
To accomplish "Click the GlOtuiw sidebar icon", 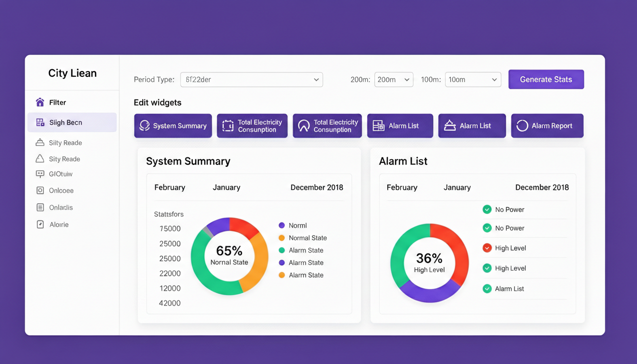I will tap(40, 174).
